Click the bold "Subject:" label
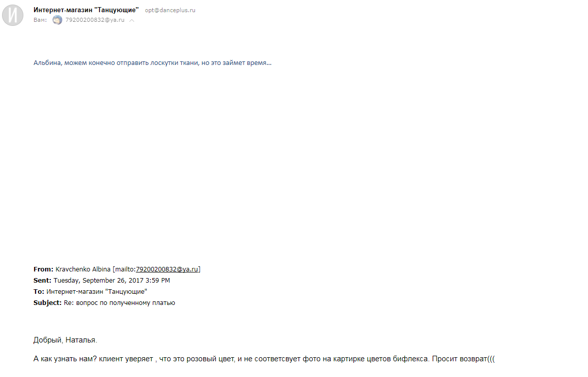Viewport: 588px width, 377px height. pos(47,303)
